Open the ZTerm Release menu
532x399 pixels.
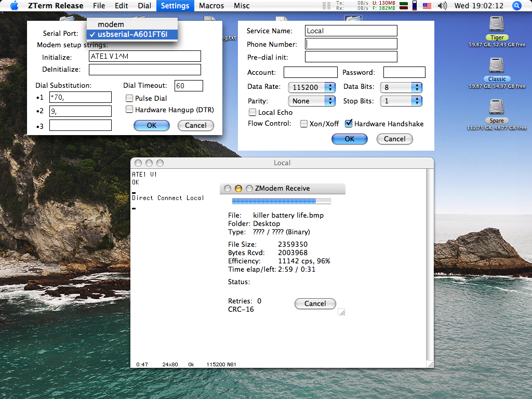click(56, 6)
